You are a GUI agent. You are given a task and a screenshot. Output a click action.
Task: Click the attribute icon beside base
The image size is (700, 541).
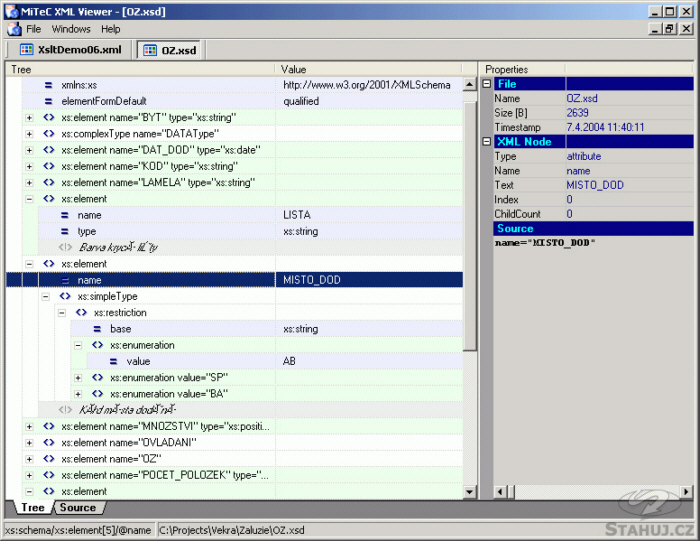point(97,329)
